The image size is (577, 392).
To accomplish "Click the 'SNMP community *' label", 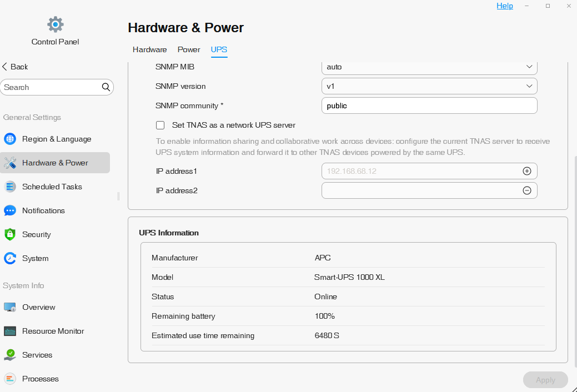I will point(189,105).
